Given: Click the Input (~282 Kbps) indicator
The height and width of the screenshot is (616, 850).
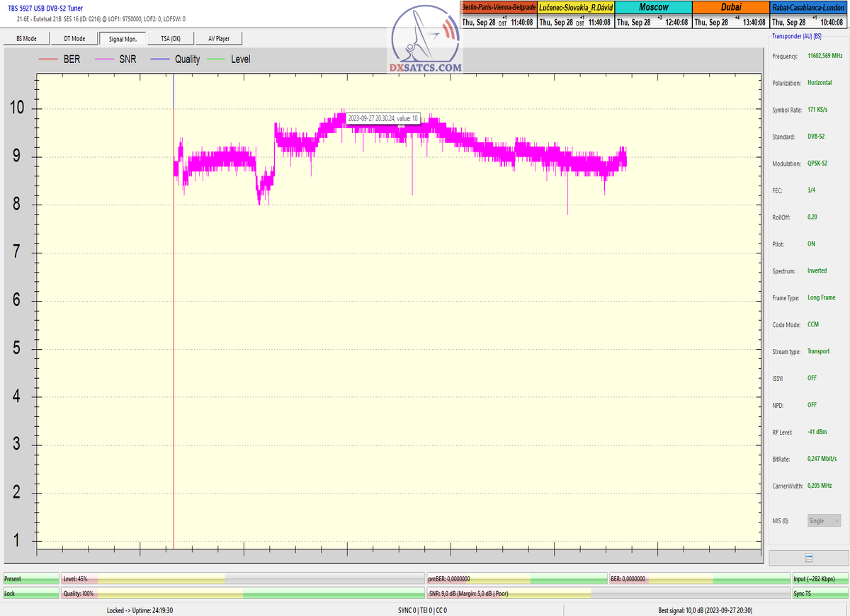Looking at the screenshot, I should [820, 579].
